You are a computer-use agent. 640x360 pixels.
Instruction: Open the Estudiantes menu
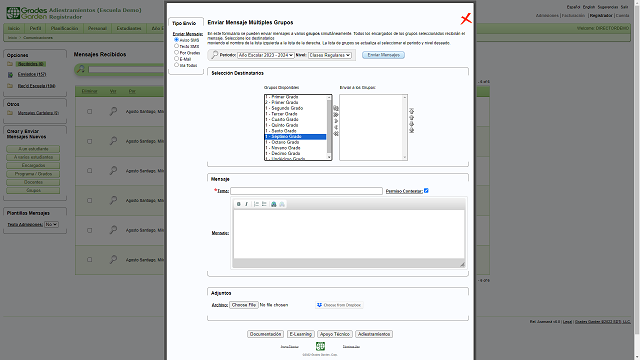click(129, 29)
